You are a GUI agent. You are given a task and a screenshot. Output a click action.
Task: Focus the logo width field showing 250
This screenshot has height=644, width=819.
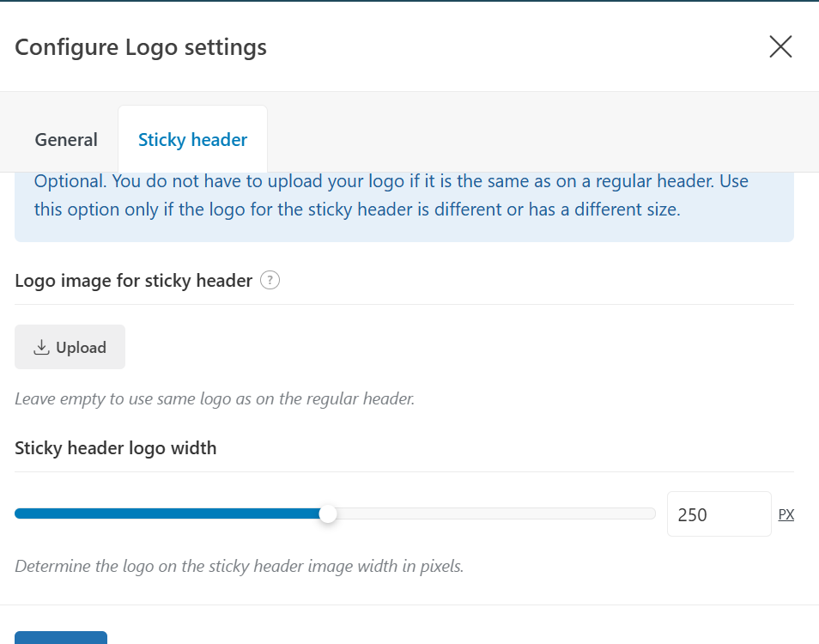point(719,514)
